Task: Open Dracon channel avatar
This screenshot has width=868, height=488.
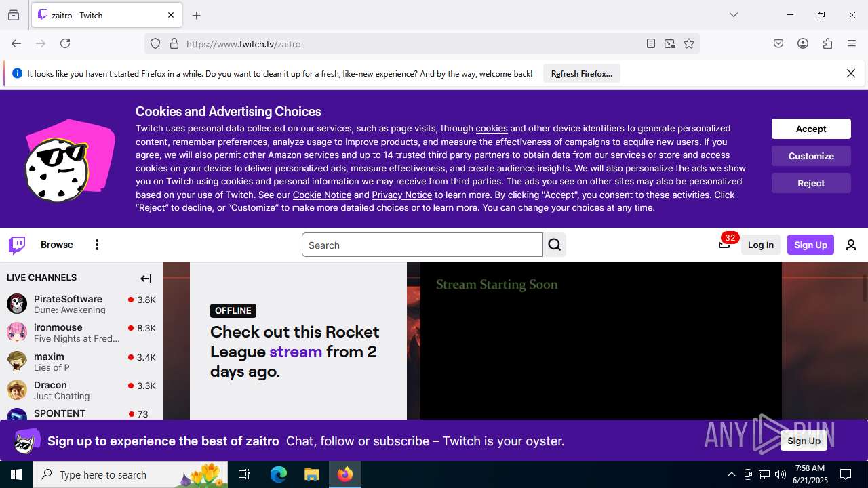Action: click(17, 390)
